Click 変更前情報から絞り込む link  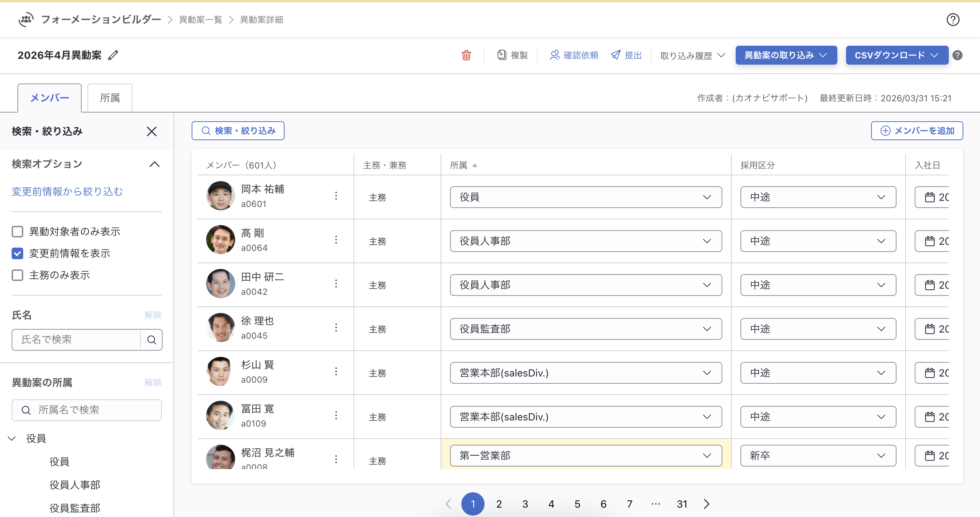68,191
